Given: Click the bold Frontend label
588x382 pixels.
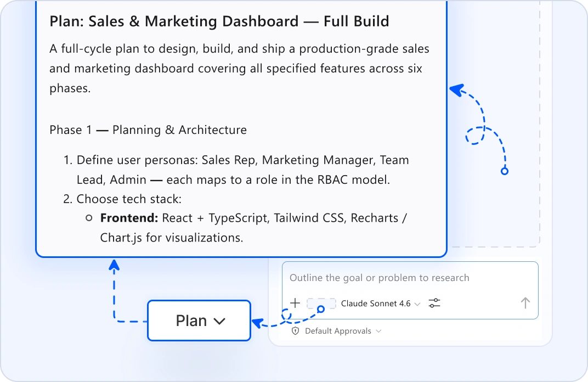Looking at the screenshot, I should click(129, 218).
